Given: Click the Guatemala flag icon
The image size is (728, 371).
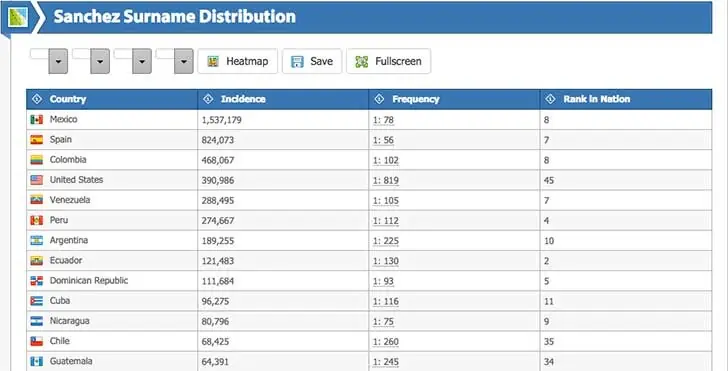Looking at the screenshot, I should click(x=37, y=361).
